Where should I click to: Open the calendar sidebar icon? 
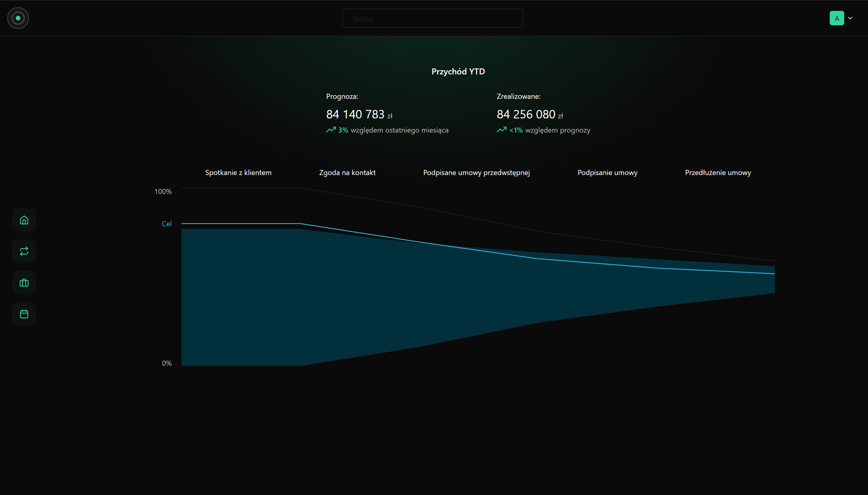(x=24, y=314)
